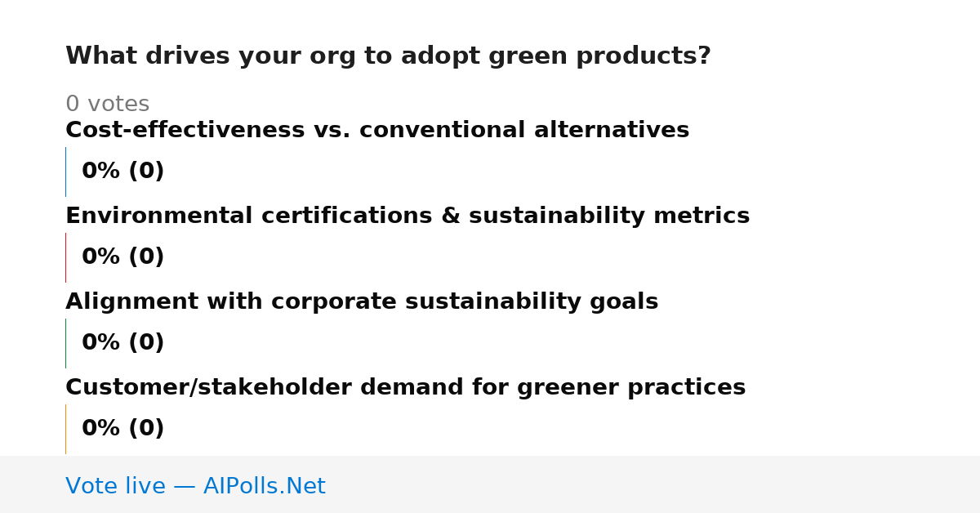The height and width of the screenshot is (513, 980).
Task: Vote for Customer/stakeholder demand for greener practices
Action: click(x=405, y=387)
